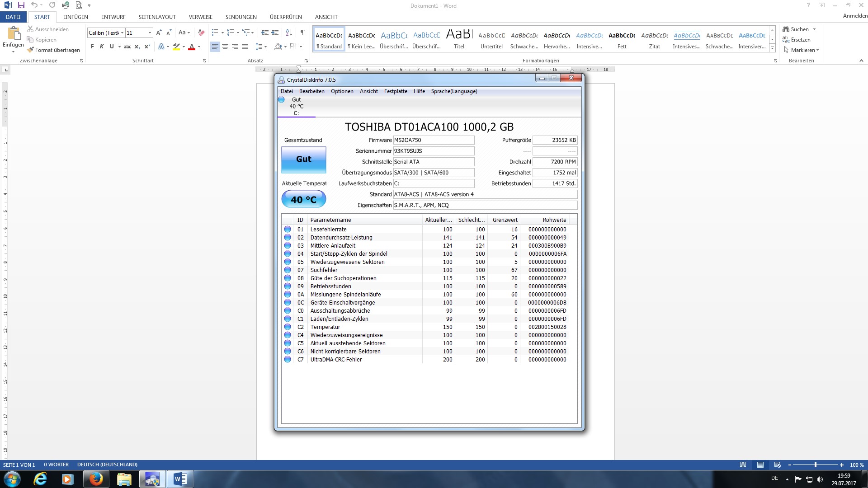Justify the paragraph text
This screenshot has width=868, height=488.
[x=245, y=47]
